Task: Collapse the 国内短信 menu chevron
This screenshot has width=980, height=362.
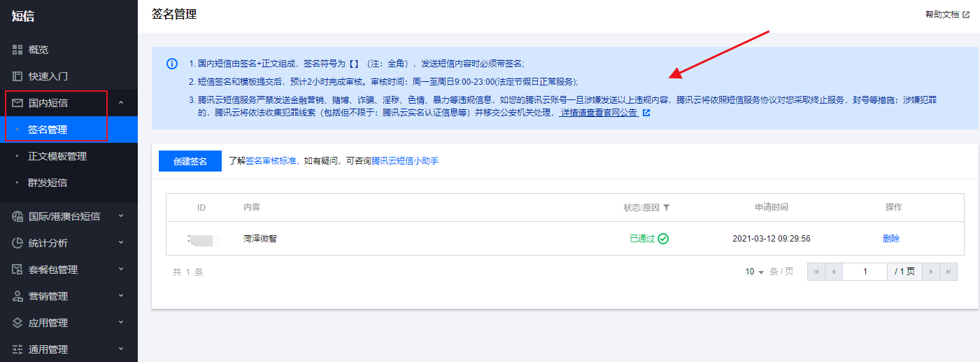Action: (121, 103)
